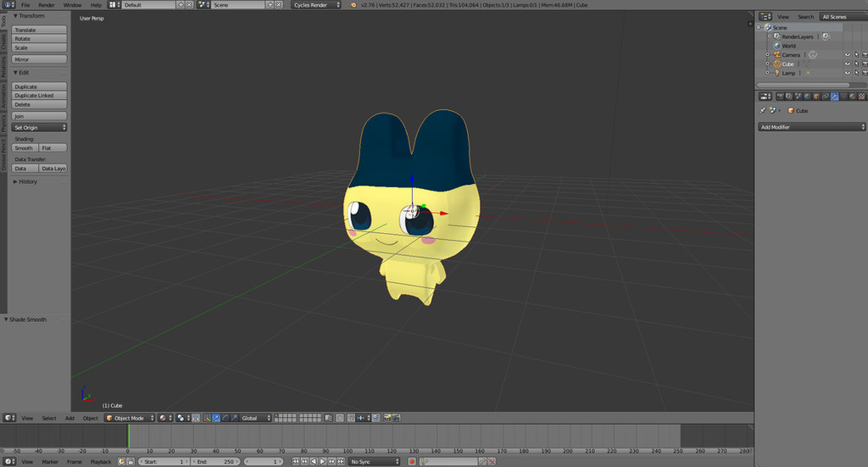Open the Help menu
The image size is (868, 467).
(96, 4)
